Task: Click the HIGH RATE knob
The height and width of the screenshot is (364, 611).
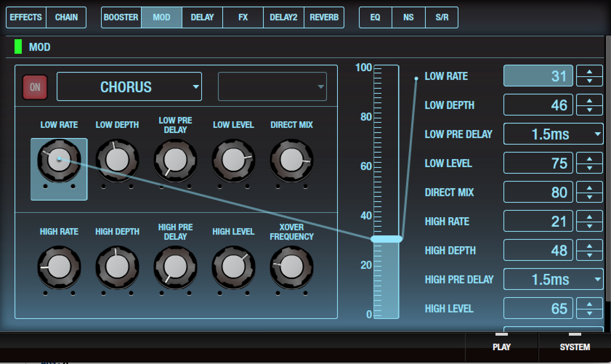Action: (59, 267)
